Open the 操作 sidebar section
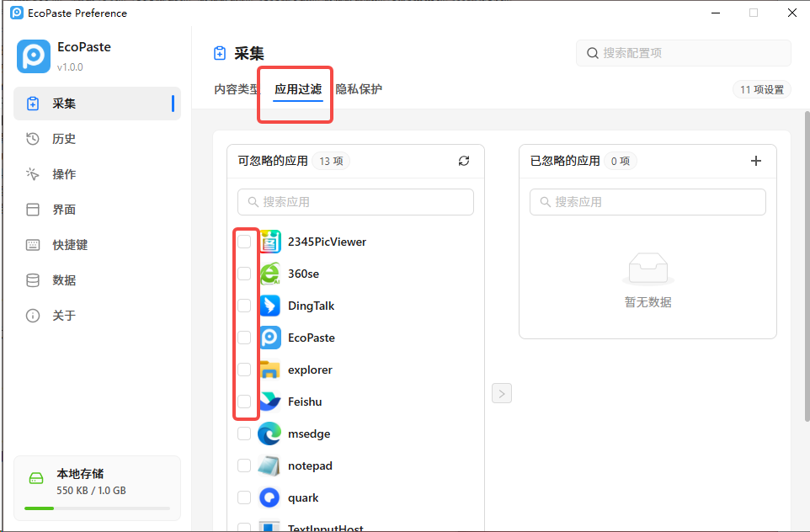 97,174
